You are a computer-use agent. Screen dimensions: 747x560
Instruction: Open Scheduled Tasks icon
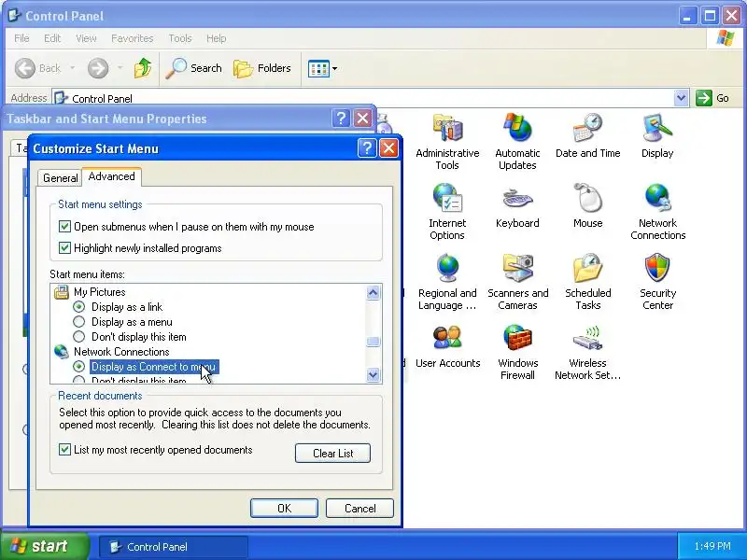point(588,268)
